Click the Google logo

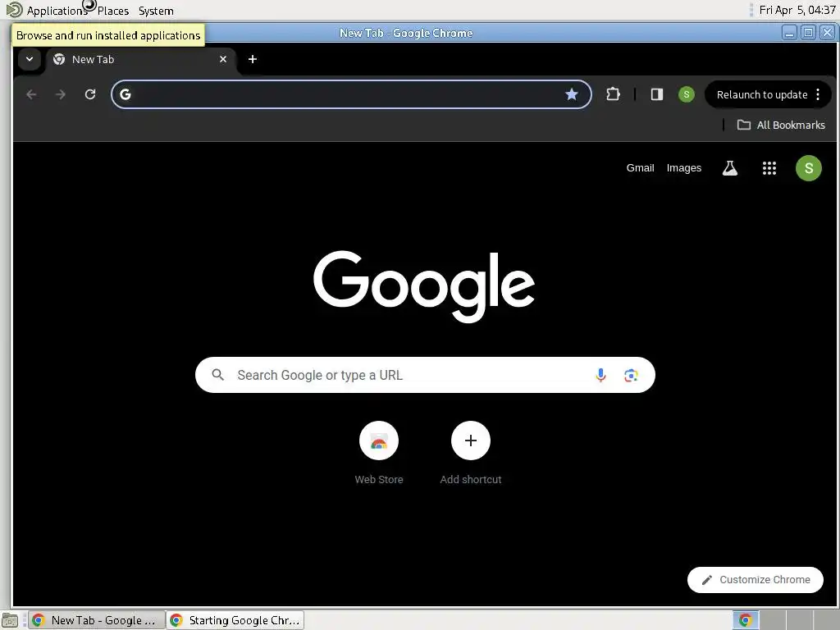click(x=424, y=286)
